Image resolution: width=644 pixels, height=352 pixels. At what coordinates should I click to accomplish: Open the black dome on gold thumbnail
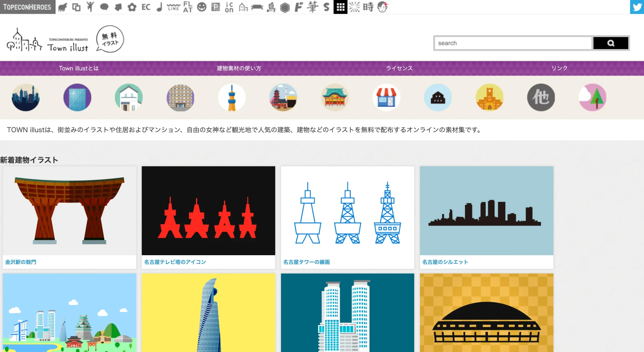(487, 313)
